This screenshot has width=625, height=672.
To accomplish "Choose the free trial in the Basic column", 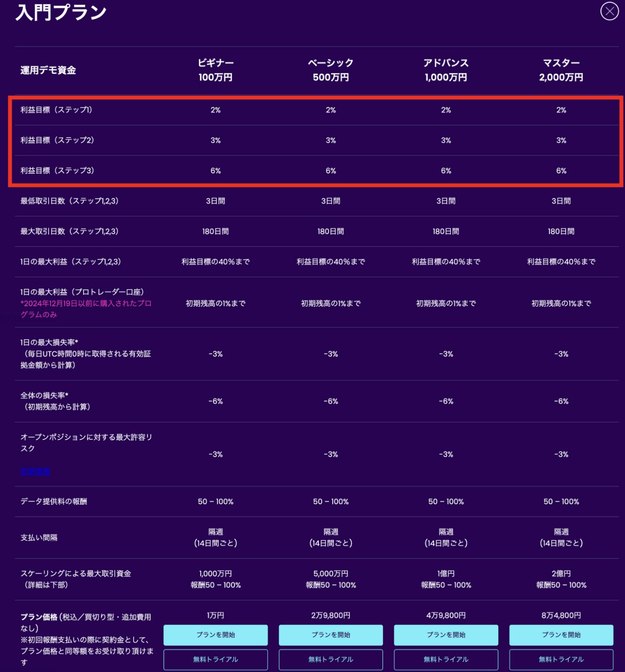I will [x=330, y=659].
